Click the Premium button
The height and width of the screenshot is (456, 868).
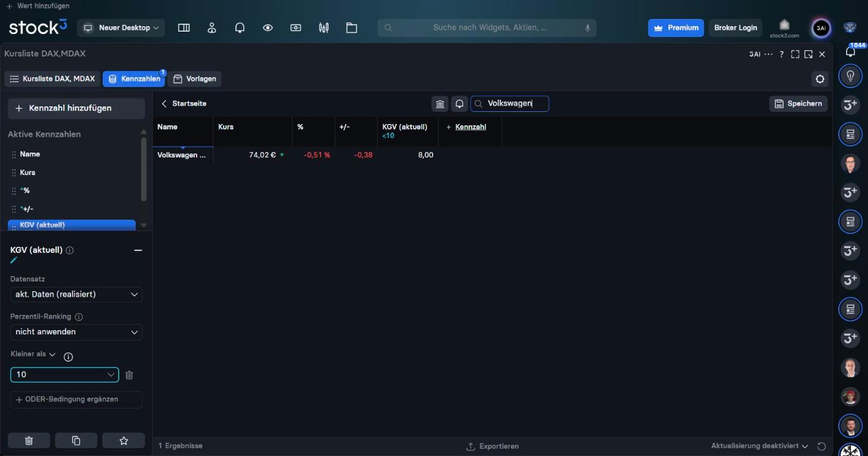click(x=676, y=28)
